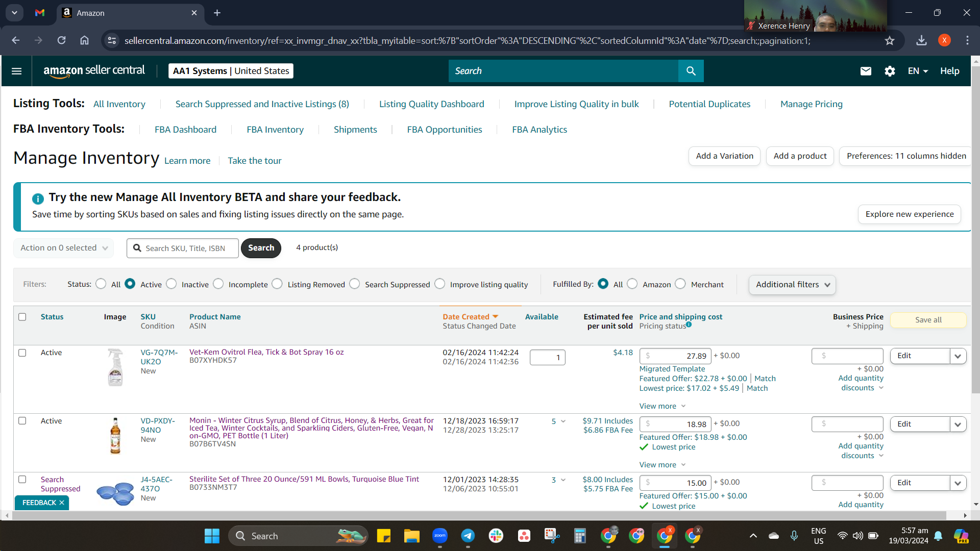Open Search Suppressed and Inactive Listings (8)
The height and width of the screenshot is (551, 980).
pyautogui.click(x=262, y=104)
